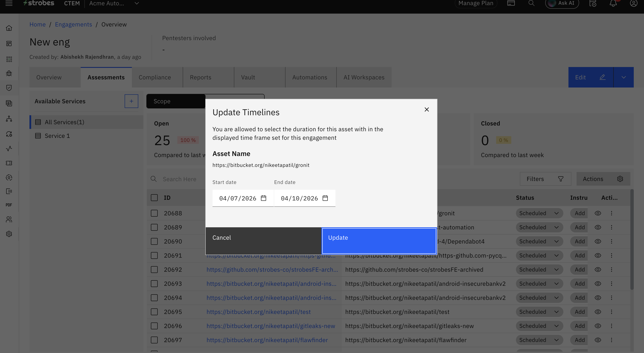Open the AI Workspaces tab
The height and width of the screenshot is (353, 644).
(x=364, y=77)
